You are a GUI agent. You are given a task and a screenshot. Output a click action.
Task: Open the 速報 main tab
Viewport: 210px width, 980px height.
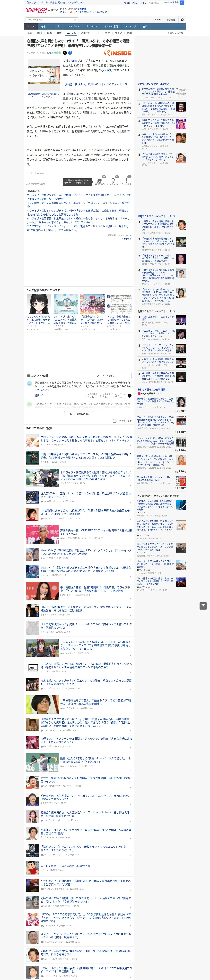(43, 26)
